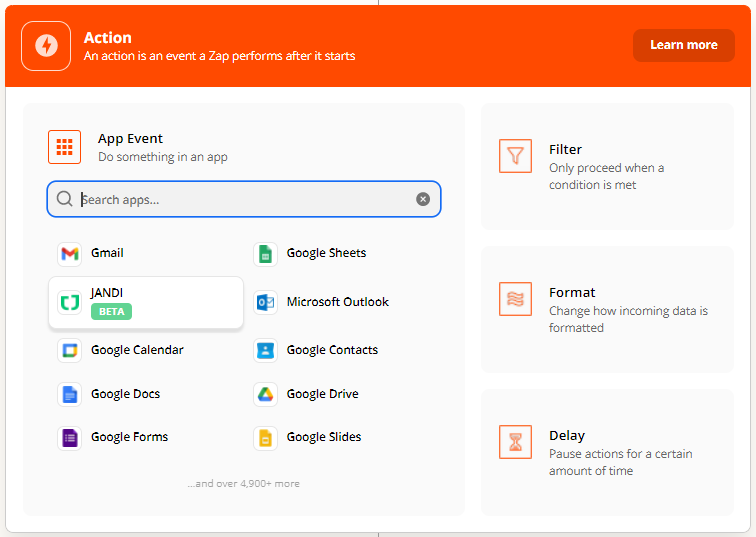
Task: Click the Action lightning bolt icon
Action: [46, 46]
